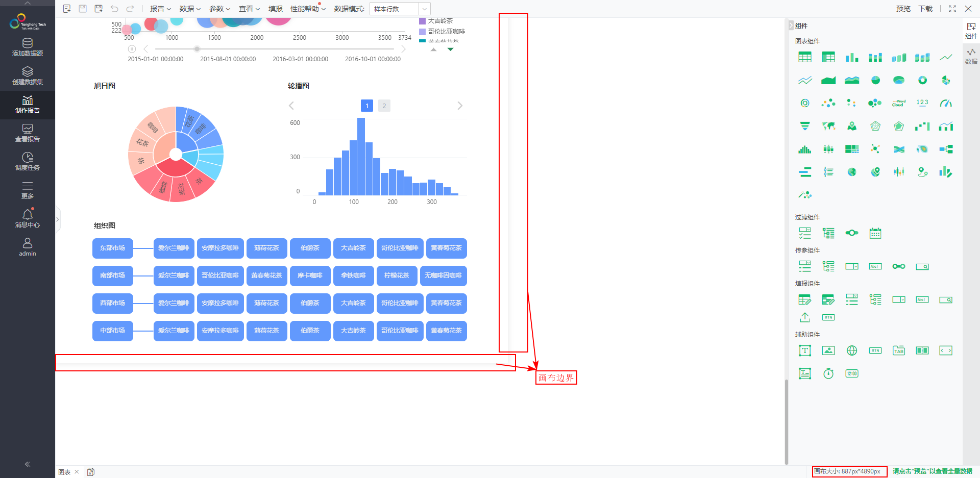
Task: Click the 填报 menu item
Action: [276, 9]
